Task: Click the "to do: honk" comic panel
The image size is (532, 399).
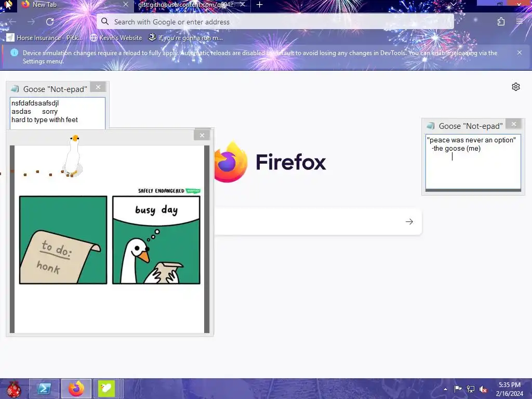Action: [x=63, y=240]
